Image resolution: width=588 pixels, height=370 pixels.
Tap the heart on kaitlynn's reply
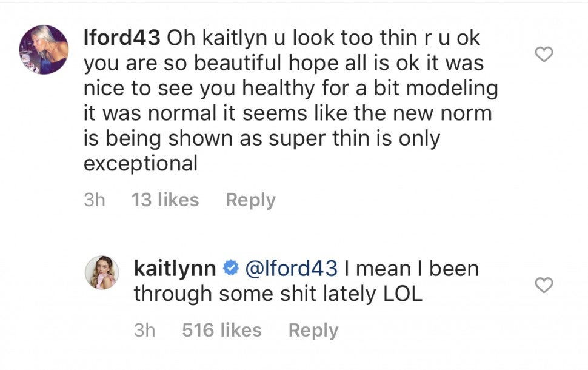coord(544,284)
